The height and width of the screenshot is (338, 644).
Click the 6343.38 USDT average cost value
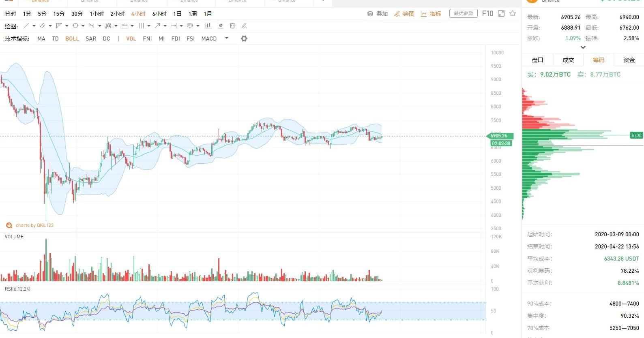[621, 259]
